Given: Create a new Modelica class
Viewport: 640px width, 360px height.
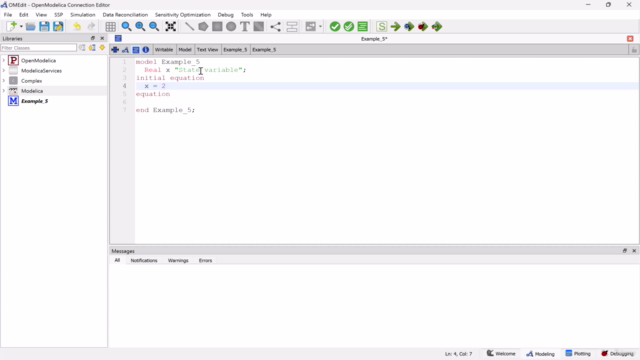Looking at the screenshot, I should [x=11, y=27].
